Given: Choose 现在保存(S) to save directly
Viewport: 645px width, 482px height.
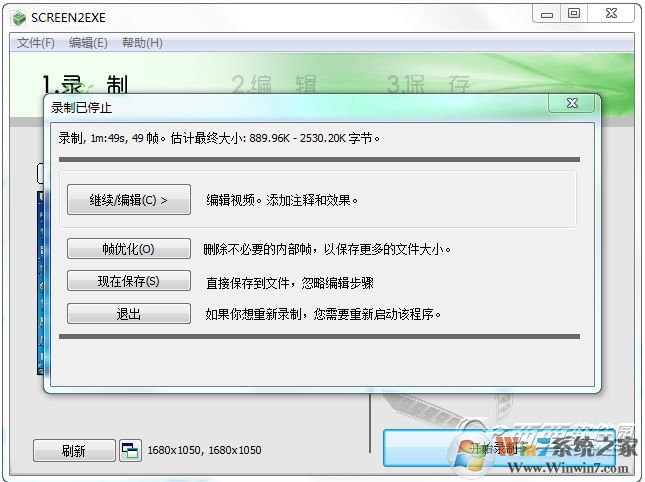Looking at the screenshot, I should (x=129, y=280).
